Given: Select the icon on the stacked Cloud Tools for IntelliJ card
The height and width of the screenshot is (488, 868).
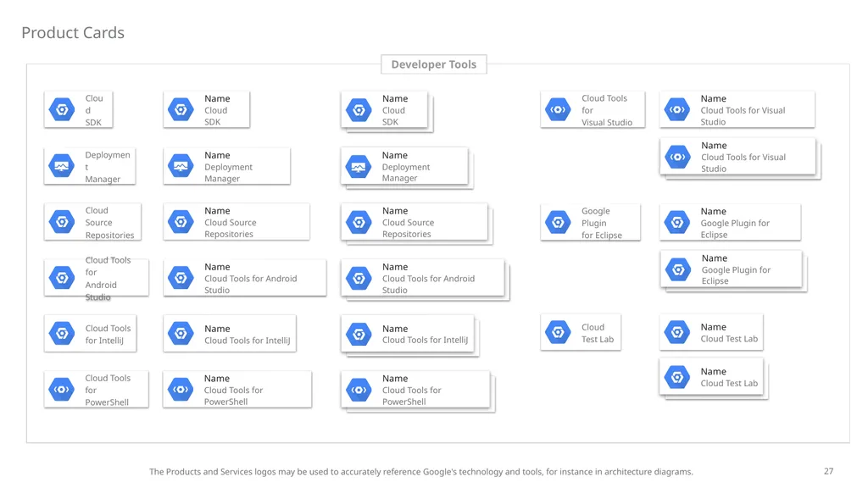Looking at the screenshot, I should coord(359,334).
